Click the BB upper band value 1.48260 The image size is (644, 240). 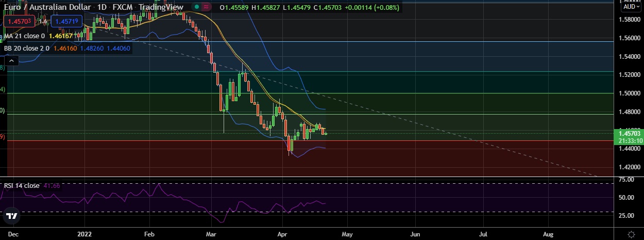[91, 48]
